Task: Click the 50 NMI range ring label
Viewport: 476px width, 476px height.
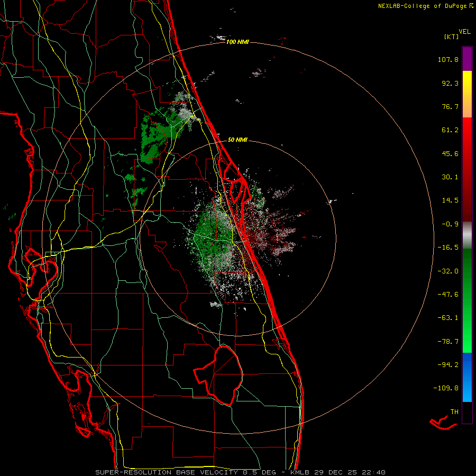Action: point(237,140)
